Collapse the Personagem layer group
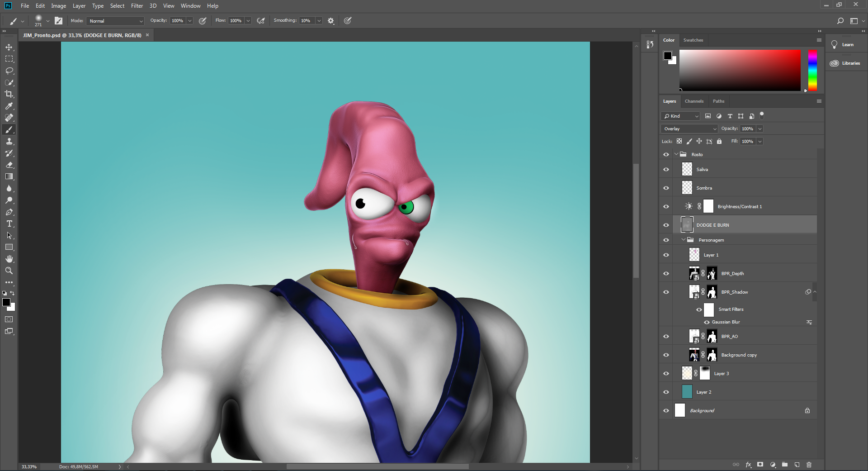 (x=684, y=240)
